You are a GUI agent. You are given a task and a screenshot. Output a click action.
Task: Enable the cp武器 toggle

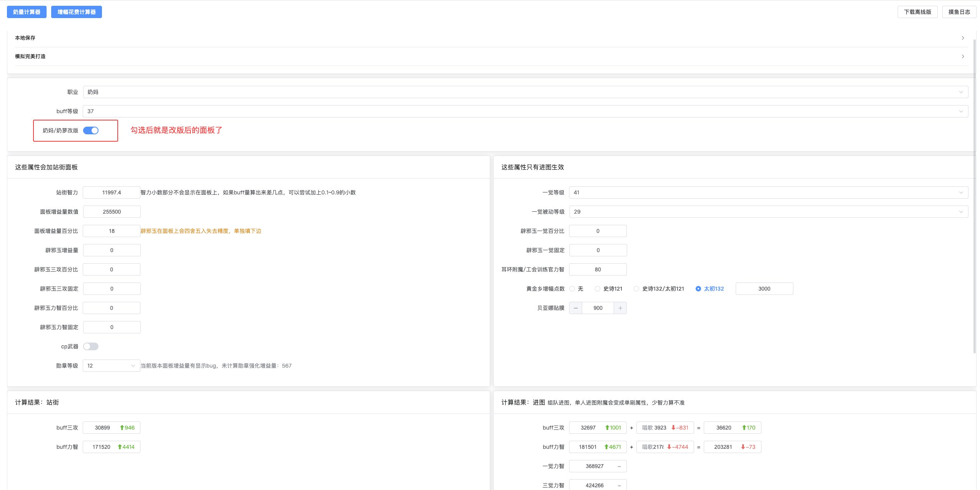[x=91, y=346]
